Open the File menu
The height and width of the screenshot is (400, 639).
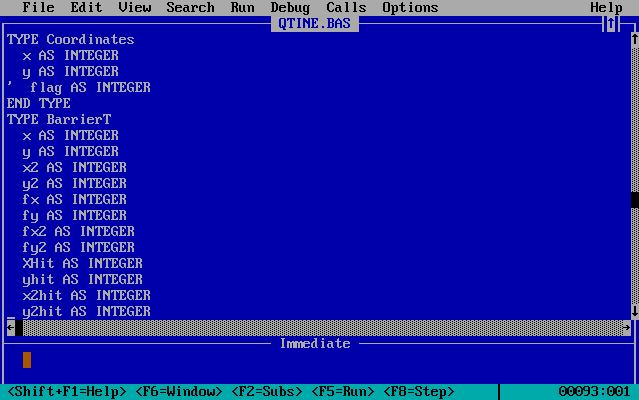tap(38, 7)
